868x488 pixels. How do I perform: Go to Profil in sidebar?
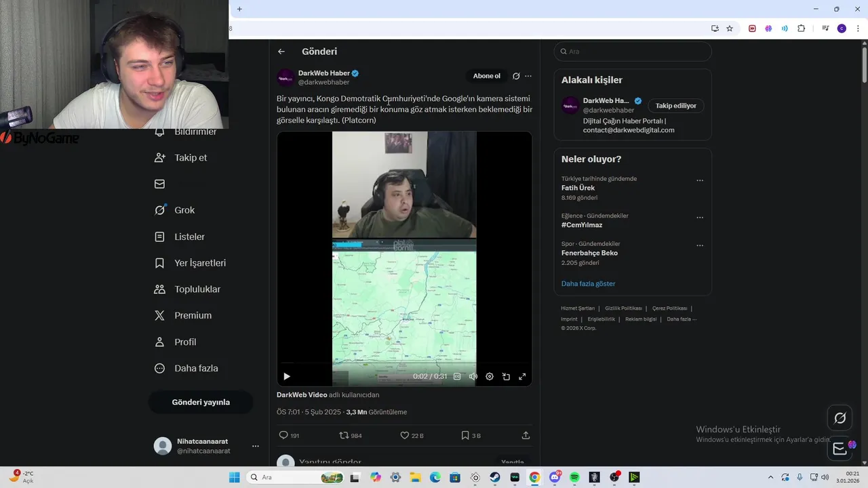(176, 342)
